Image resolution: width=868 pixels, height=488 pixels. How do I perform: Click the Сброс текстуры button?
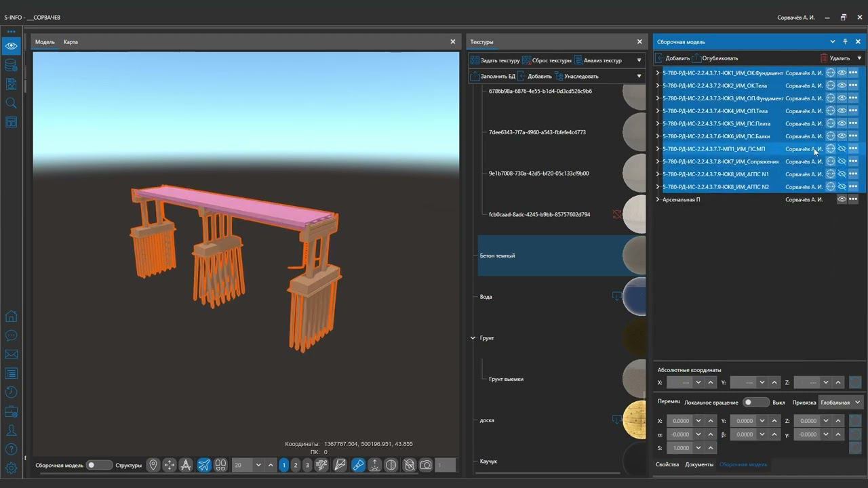click(547, 60)
